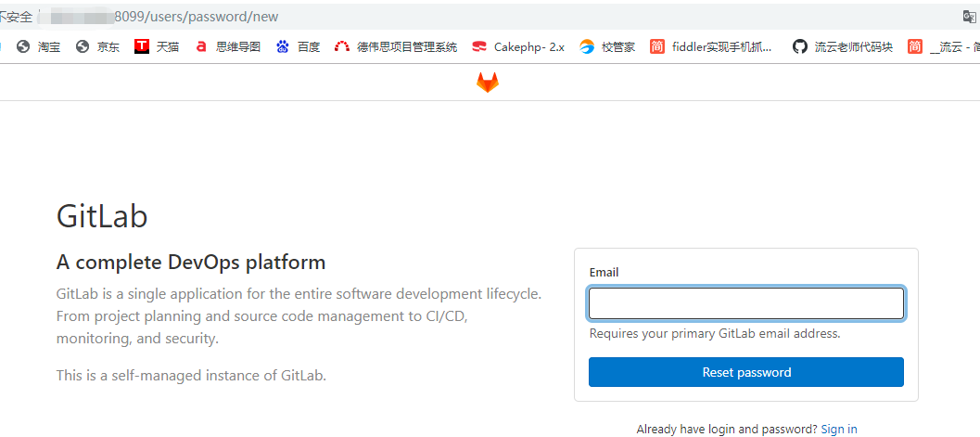Open the 校管家 bookmark
This screenshot has width=980, height=437.
607,47
